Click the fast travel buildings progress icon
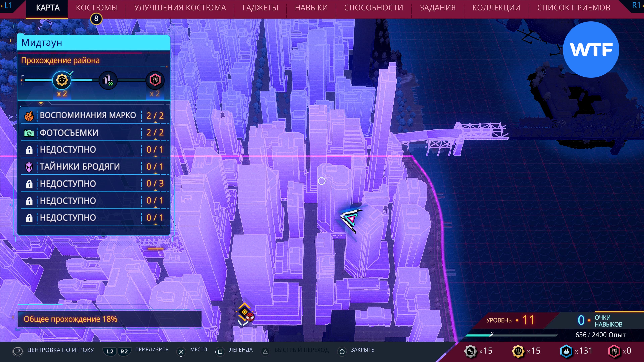 tap(108, 80)
